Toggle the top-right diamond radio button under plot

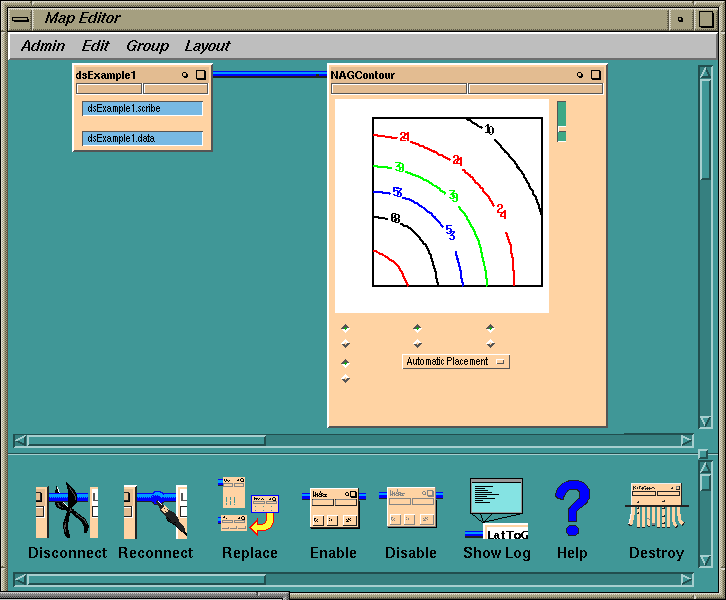490,327
